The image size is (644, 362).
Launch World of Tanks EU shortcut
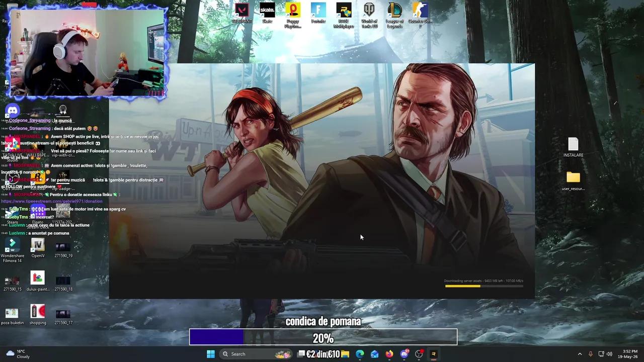369,16
